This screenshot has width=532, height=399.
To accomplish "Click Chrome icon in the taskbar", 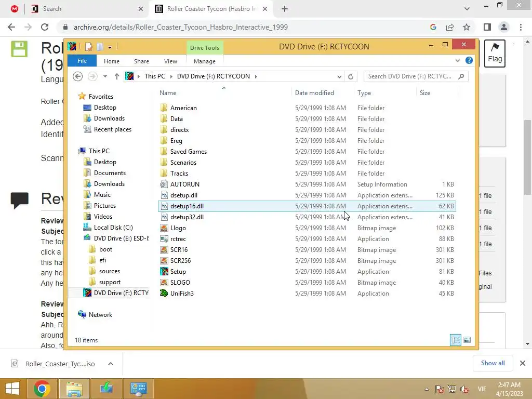I will click(42, 389).
